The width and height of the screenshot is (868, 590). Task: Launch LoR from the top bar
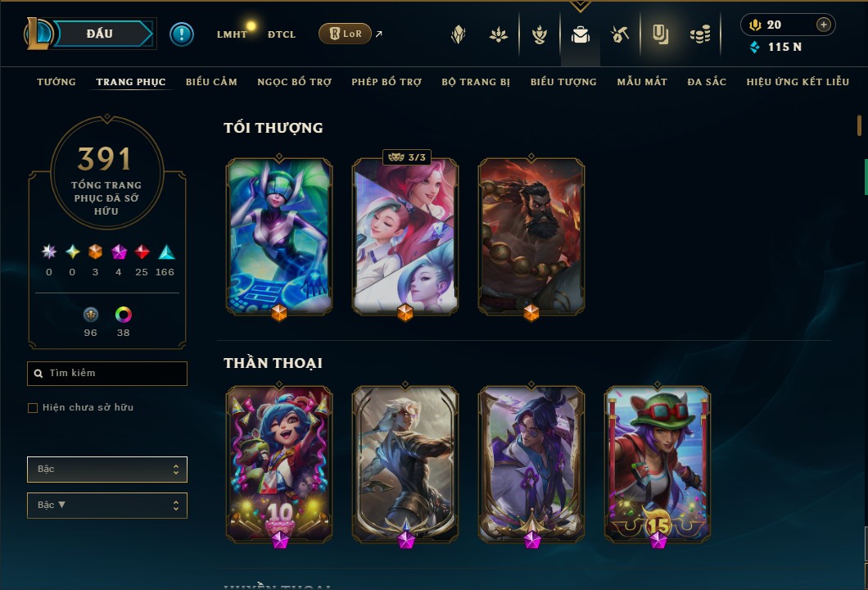click(x=345, y=34)
